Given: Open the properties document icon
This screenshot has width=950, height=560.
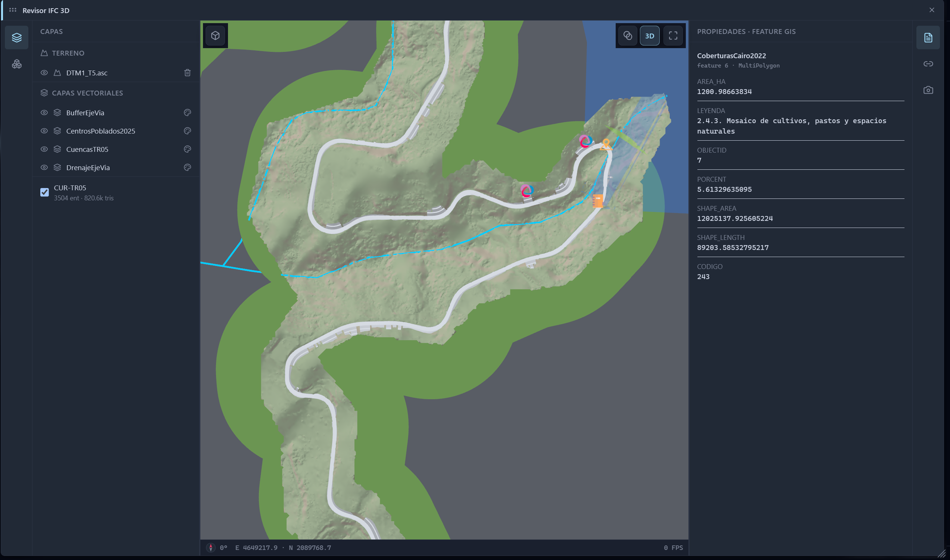Looking at the screenshot, I should click(928, 37).
